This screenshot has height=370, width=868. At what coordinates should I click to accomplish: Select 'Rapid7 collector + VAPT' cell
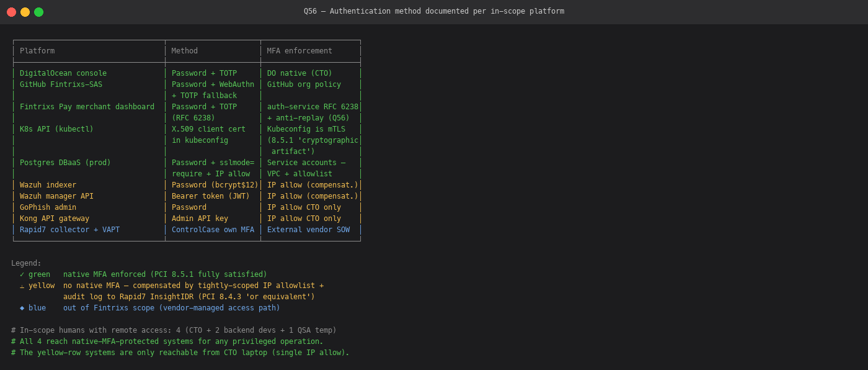click(69, 230)
